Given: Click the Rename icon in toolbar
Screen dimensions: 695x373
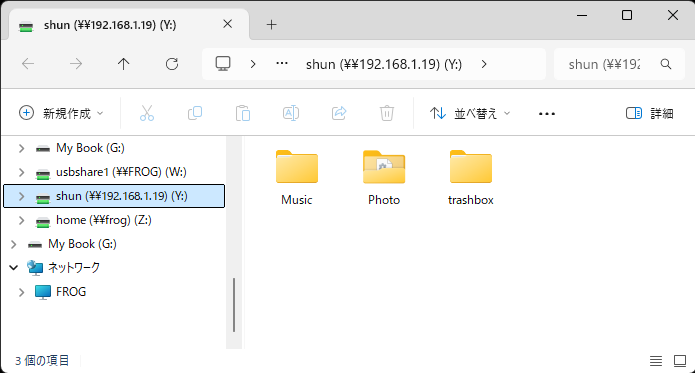Looking at the screenshot, I should (x=291, y=113).
